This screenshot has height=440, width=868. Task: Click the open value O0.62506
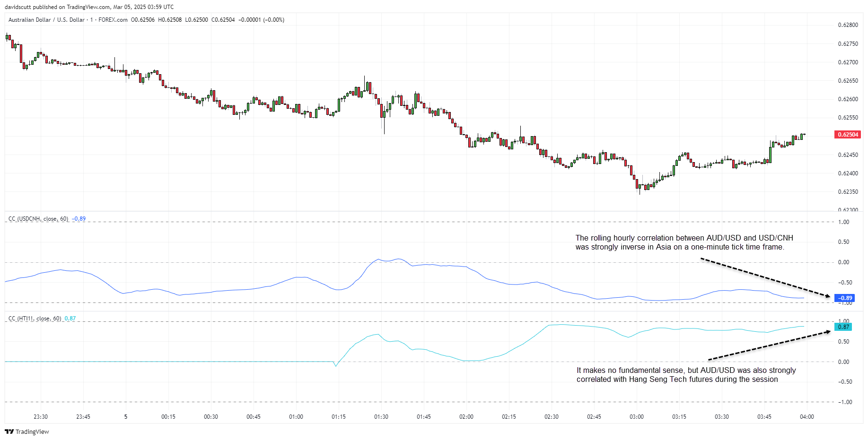tap(143, 20)
